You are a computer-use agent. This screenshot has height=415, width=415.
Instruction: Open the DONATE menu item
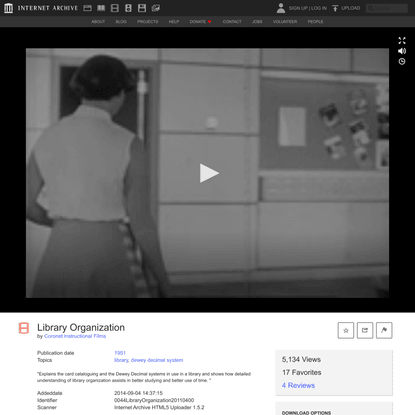click(200, 22)
